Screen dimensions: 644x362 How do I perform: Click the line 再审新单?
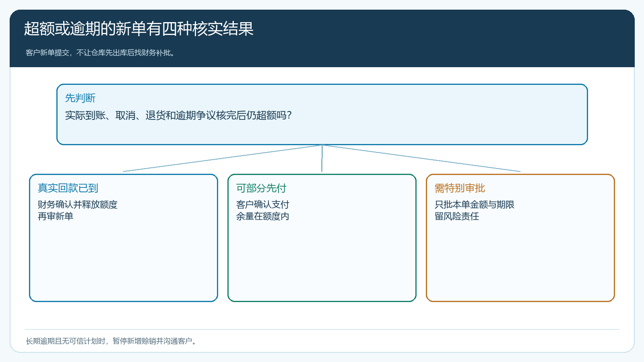[x=56, y=216]
